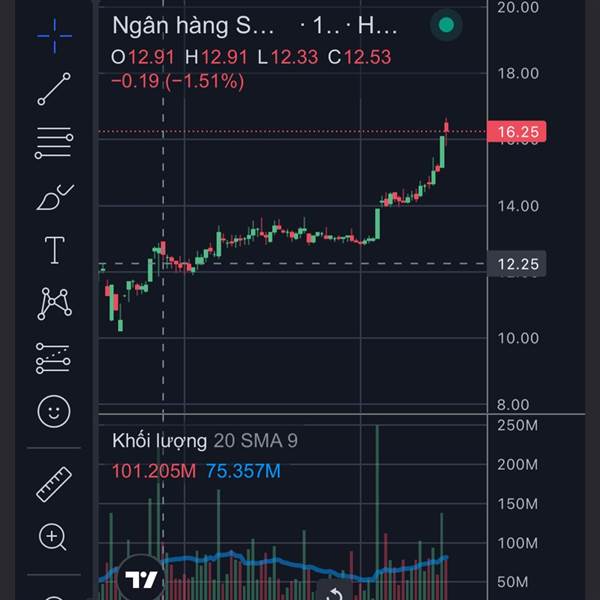600x600 pixels.
Task: Tap the truncated exchange label starting with H
Action: [x=377, y=26]
